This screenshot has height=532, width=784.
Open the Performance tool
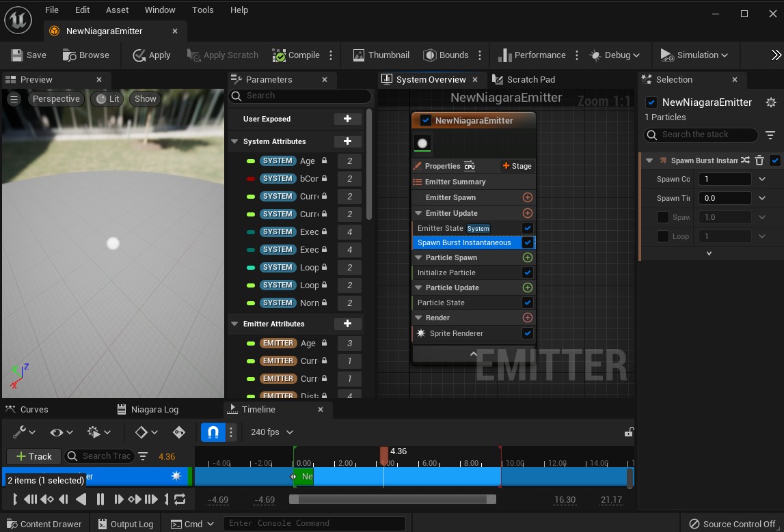(532, 55)
